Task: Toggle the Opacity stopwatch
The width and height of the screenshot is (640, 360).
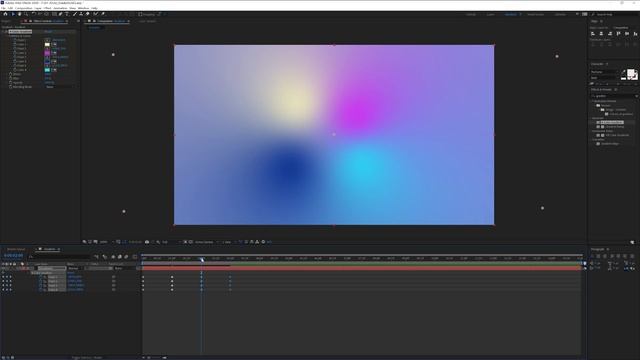Action: (11, 82)
